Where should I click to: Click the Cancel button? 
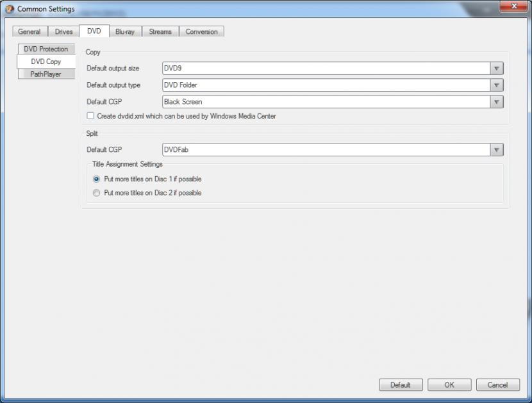click(498, 384)
